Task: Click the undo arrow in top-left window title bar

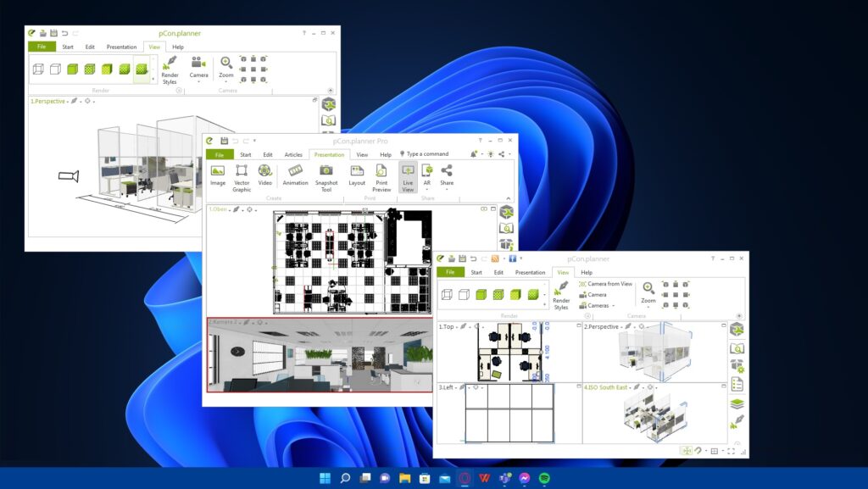Action: pyautogui.click(x=64, y=33)
